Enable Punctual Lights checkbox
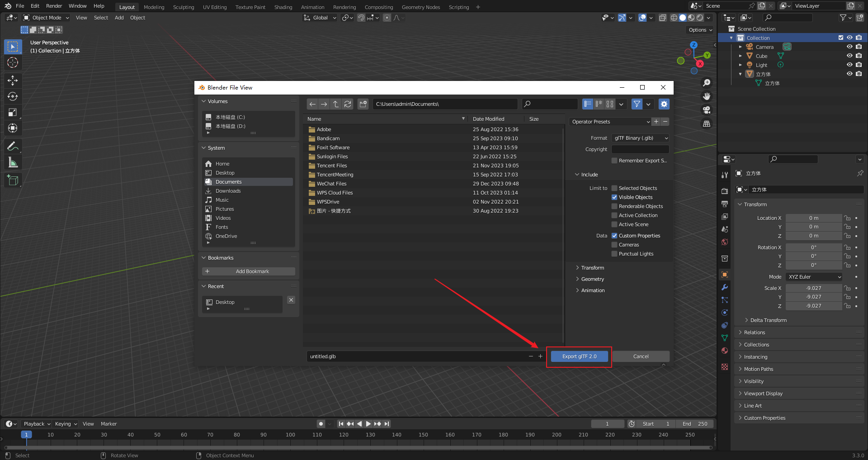This screenshot has height=460, width=868. [x=614, y=254]
